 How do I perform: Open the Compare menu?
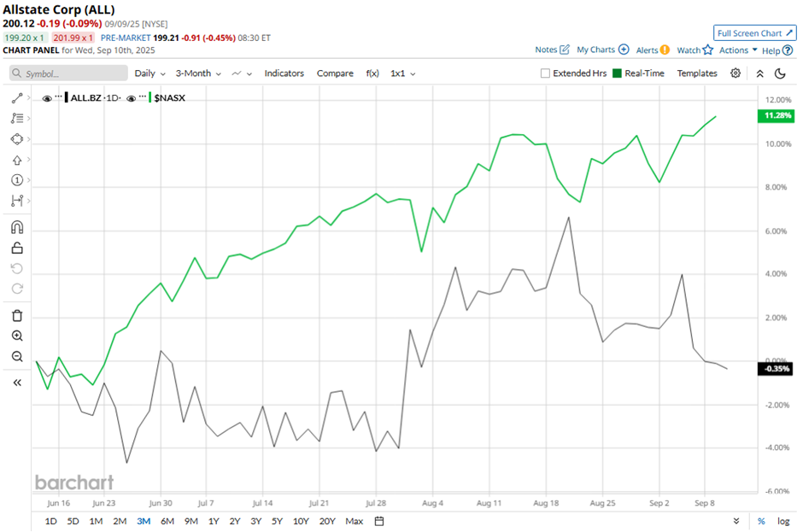coord(335,73)
